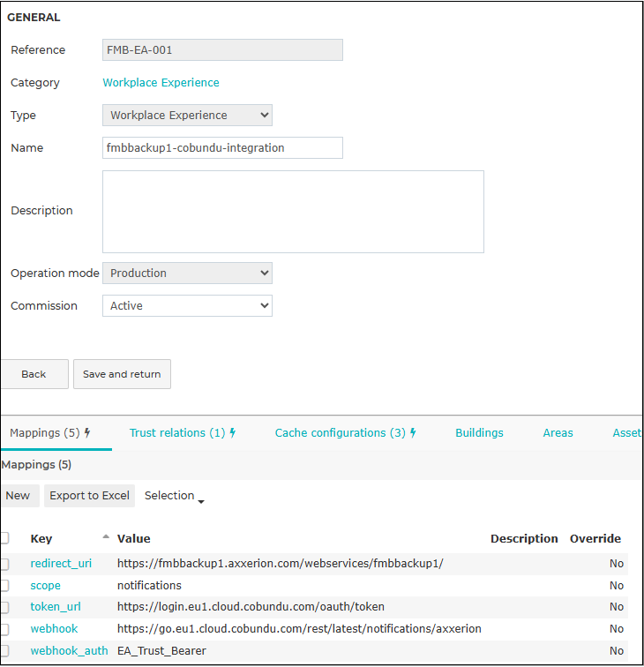
Task: Click Save and return button
Action: point(122,374)
